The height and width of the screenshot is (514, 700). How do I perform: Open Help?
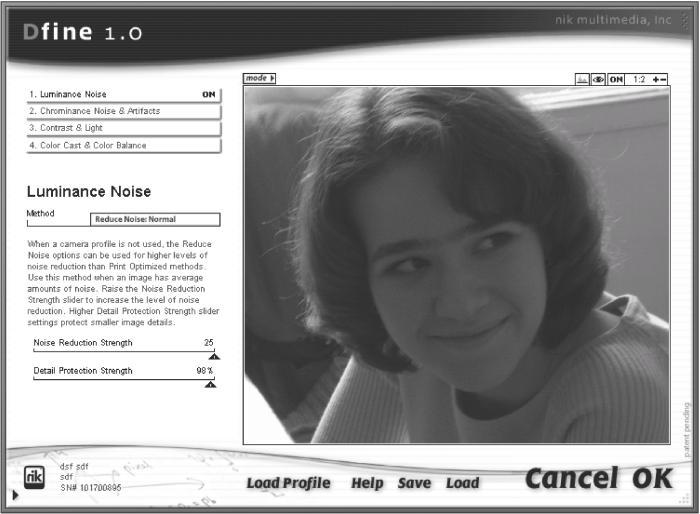tap(367, 483)
